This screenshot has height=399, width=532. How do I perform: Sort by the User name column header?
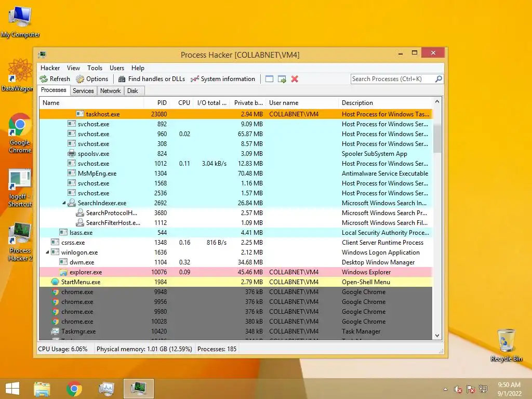[302, 103]
